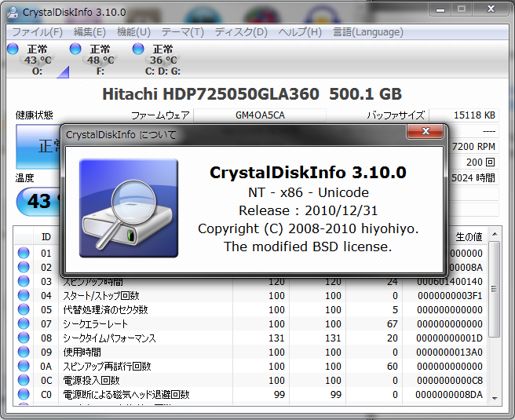Close the CrystalDiskInfo について dialog
515x420 pixels.
426,131
